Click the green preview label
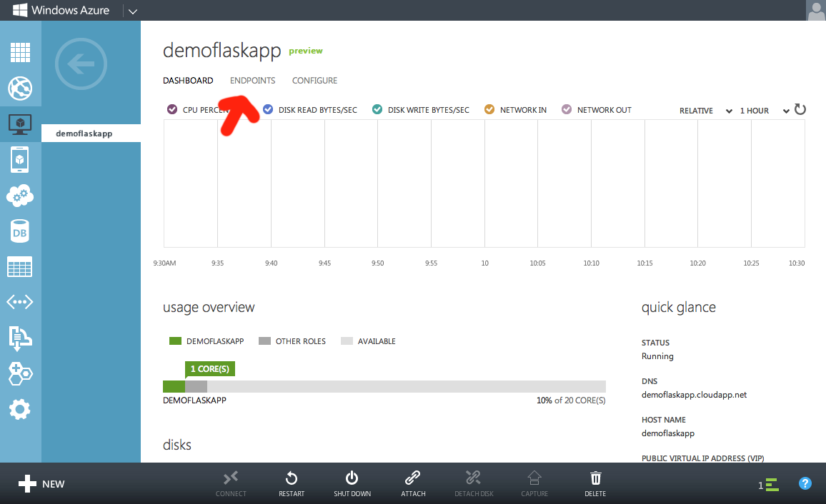 306,51
